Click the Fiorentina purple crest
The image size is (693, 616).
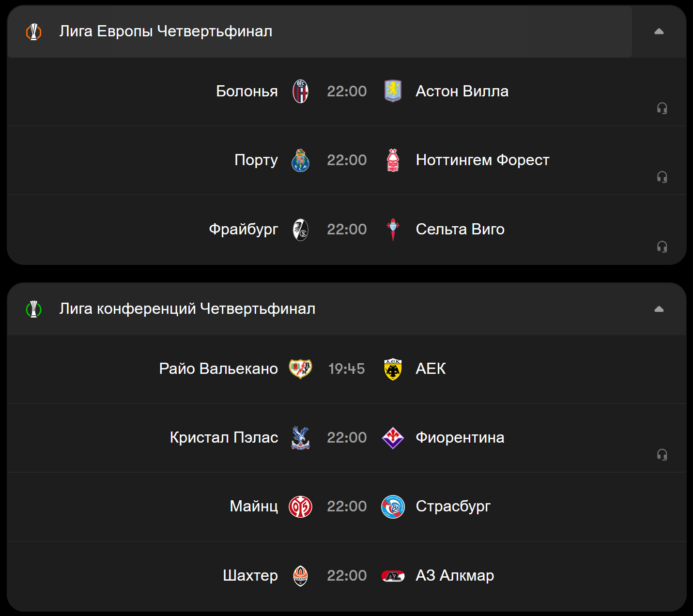[x=393, y=438]
